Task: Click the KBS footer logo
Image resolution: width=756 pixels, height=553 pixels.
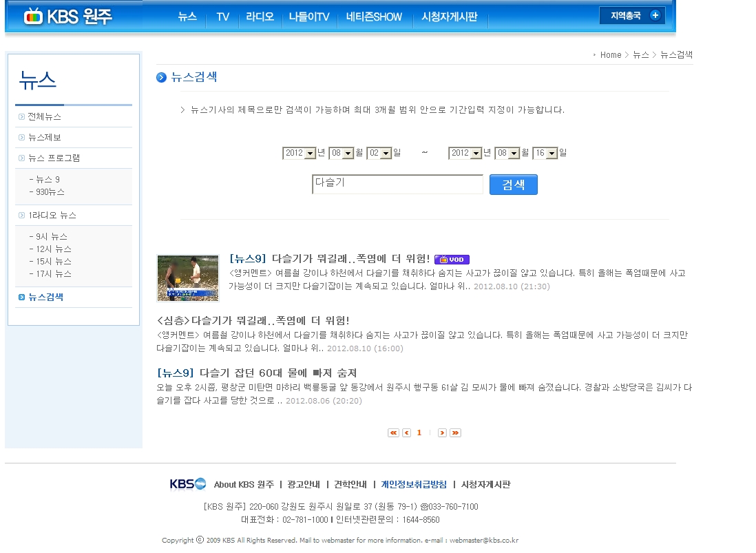Action: pyautogui.click(x=188, y=483)
